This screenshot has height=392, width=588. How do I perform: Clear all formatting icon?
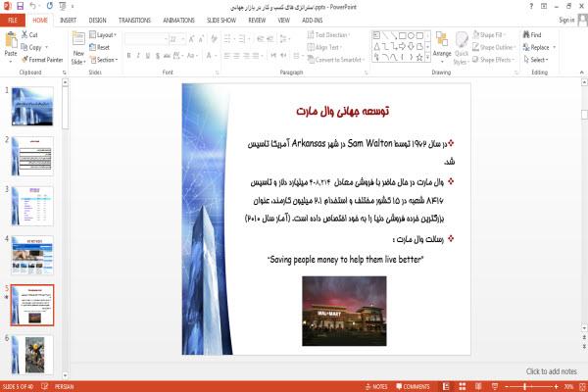pyautogui.click(x=214, y=39)
